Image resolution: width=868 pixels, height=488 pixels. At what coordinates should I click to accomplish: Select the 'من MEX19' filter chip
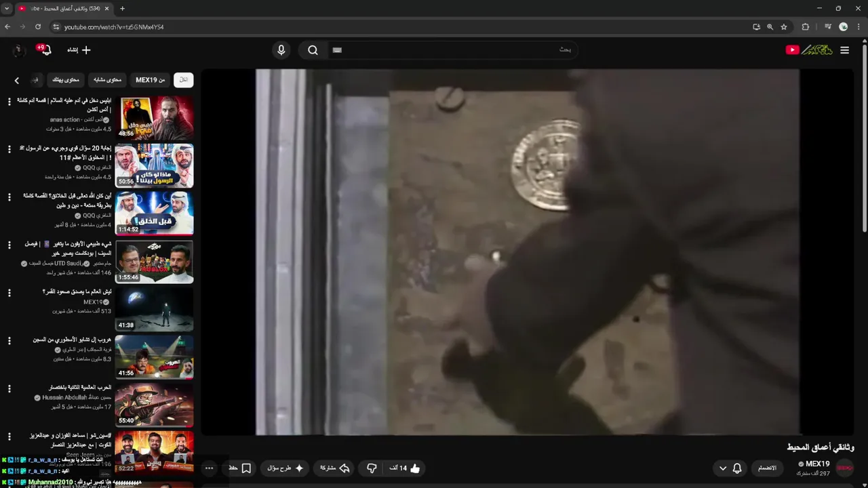tap(151, 80)
